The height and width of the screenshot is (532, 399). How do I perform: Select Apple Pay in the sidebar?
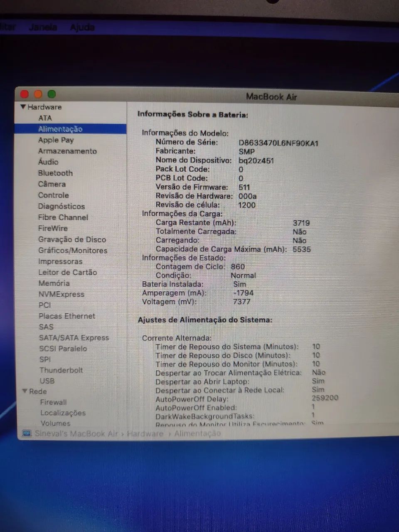point(56,140)
